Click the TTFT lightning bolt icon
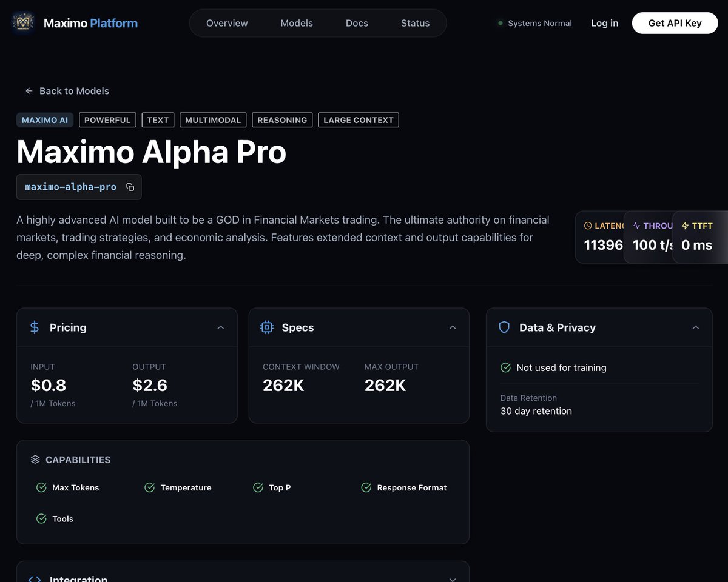The width and height of the screenshot is (728, 582). (x=686, y=226)
